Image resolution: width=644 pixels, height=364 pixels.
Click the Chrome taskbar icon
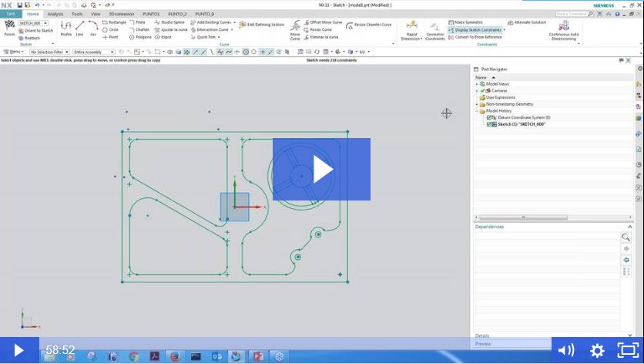point(134,356)
